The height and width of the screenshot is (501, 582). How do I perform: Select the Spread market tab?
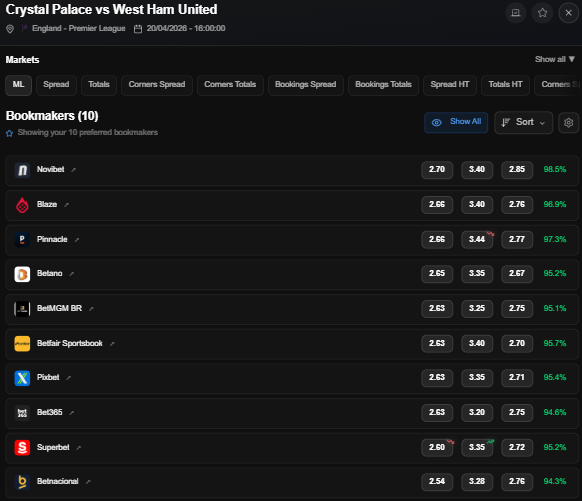point(56,85)
